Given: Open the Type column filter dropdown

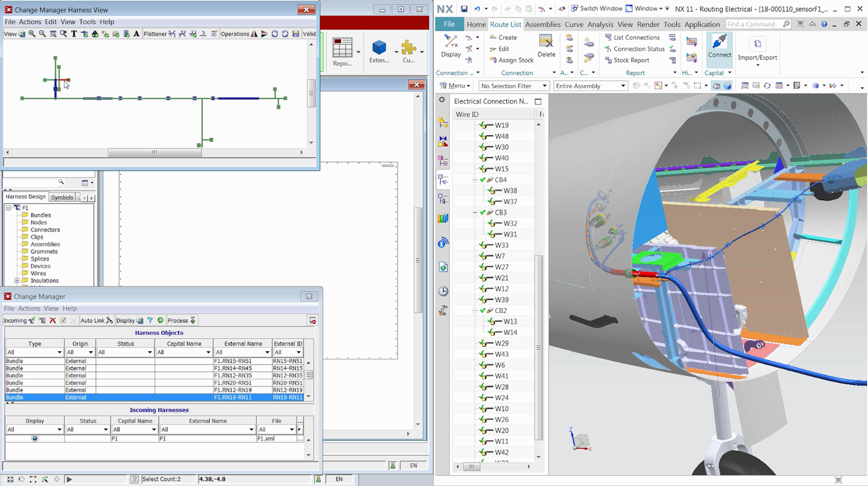Looking at the screenshot, I should 59,352.
